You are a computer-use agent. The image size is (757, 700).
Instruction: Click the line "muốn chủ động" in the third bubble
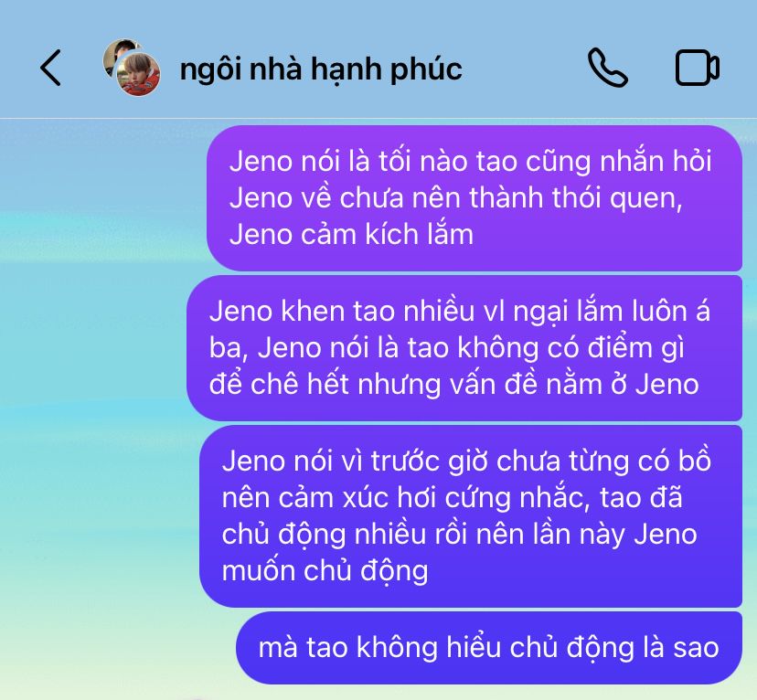coord(325,571)
